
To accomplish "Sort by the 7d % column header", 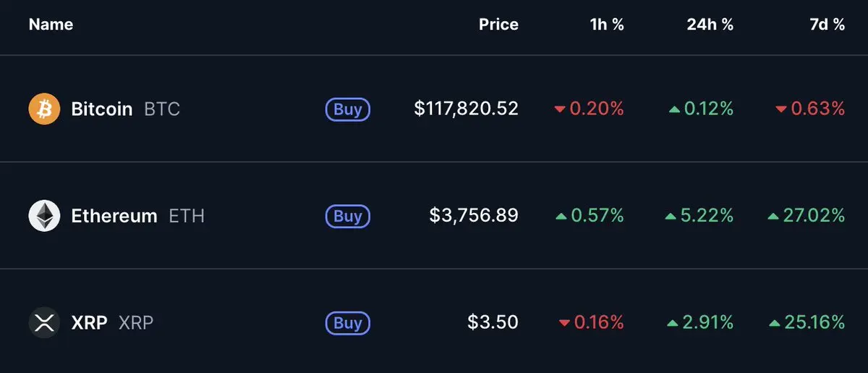I will coord(825,24).
